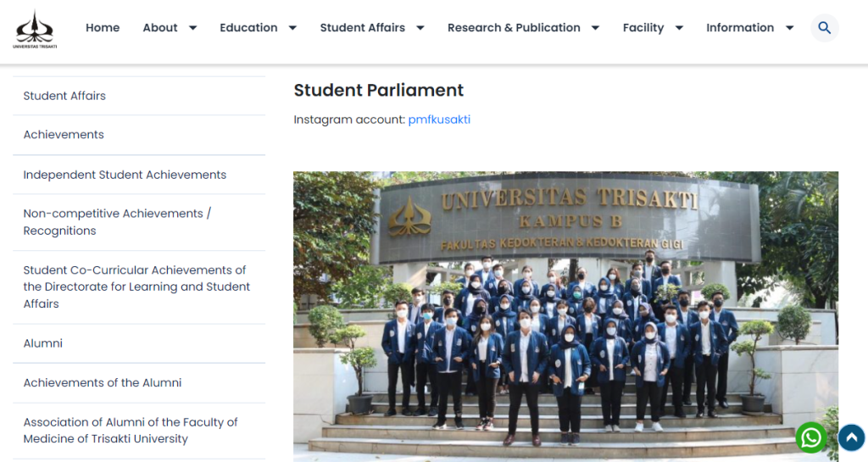This screenshot has height=462, width=868.
Task: Open Independent Student Achievements link
Action: 139,175
